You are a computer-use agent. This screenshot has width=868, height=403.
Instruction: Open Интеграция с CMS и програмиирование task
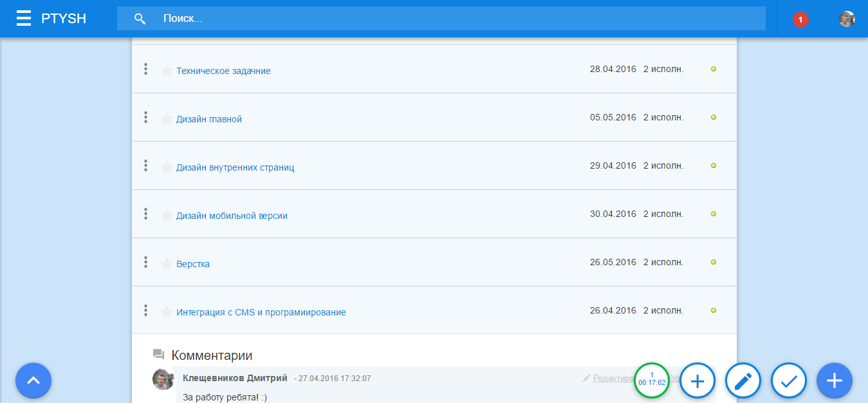[261, 312]
